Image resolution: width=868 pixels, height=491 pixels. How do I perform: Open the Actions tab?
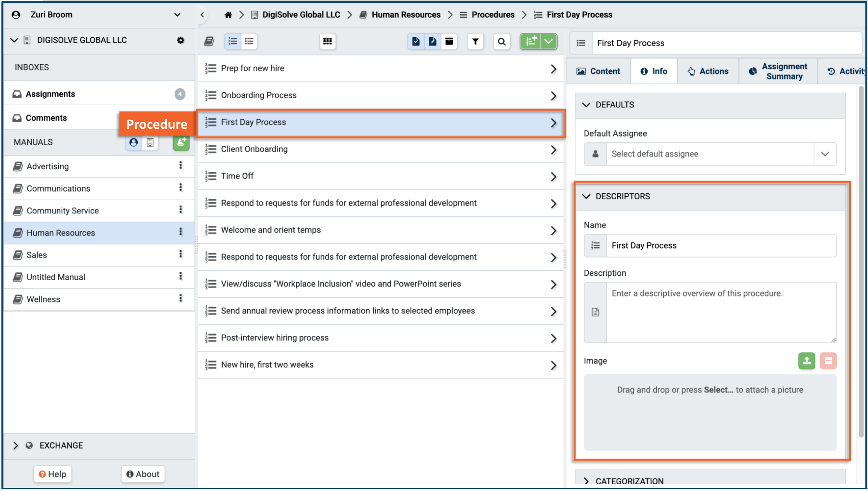(x=708, y=71)
